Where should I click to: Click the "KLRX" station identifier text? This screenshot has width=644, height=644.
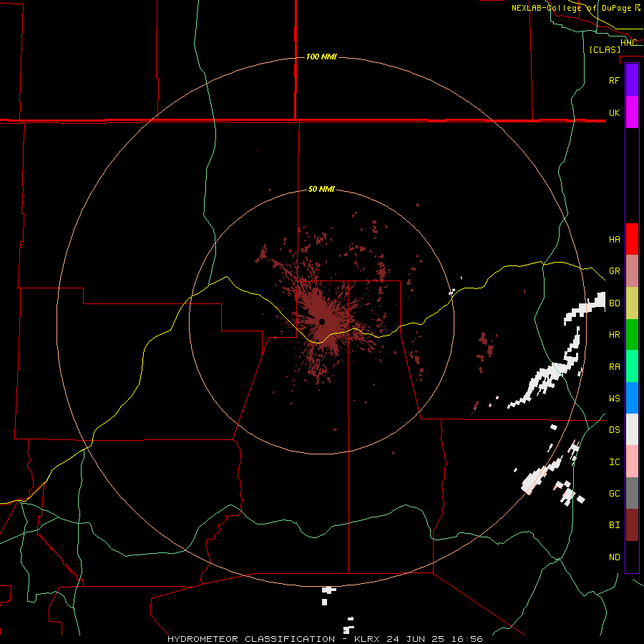[367, 639]
